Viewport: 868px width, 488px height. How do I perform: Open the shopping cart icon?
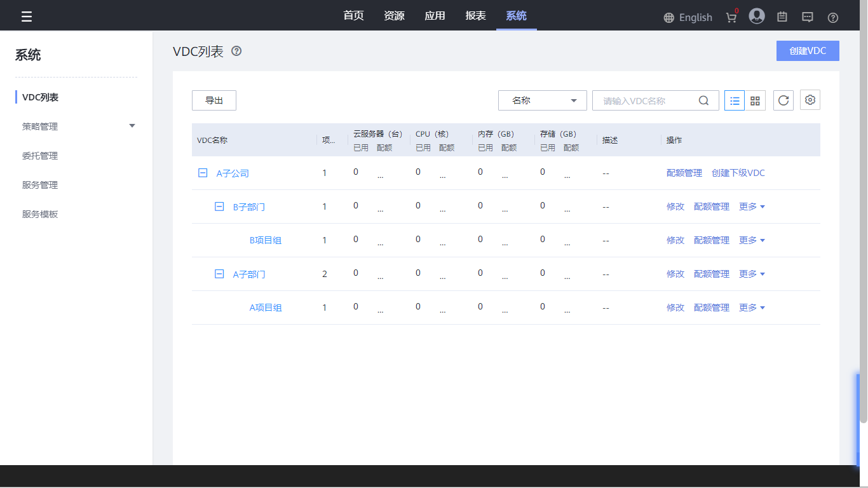[731, 17]
